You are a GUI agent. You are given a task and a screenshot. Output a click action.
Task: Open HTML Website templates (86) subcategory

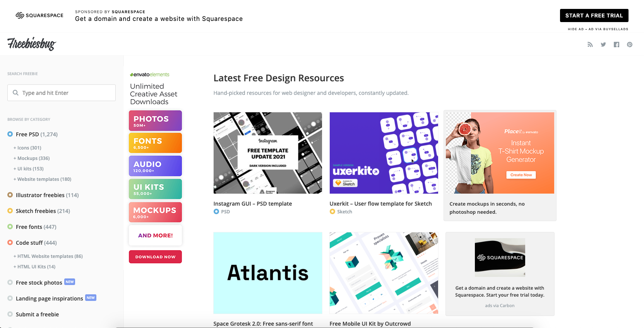click(49, 256)
